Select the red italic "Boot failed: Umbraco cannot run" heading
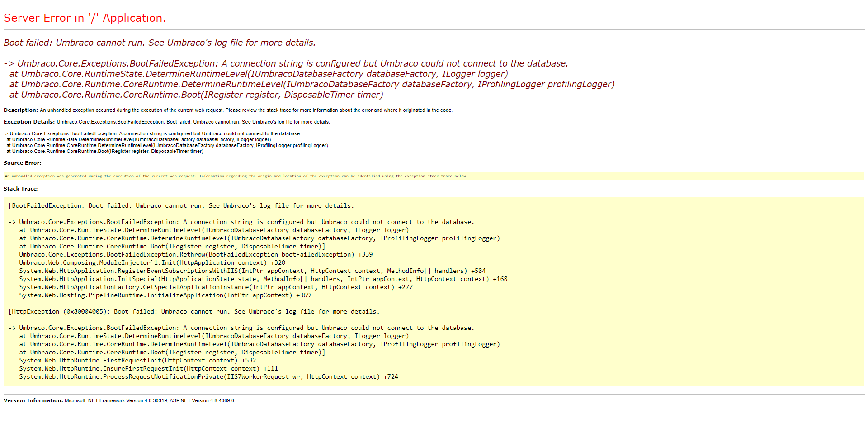The image size is (868, 424). (160, 43)
